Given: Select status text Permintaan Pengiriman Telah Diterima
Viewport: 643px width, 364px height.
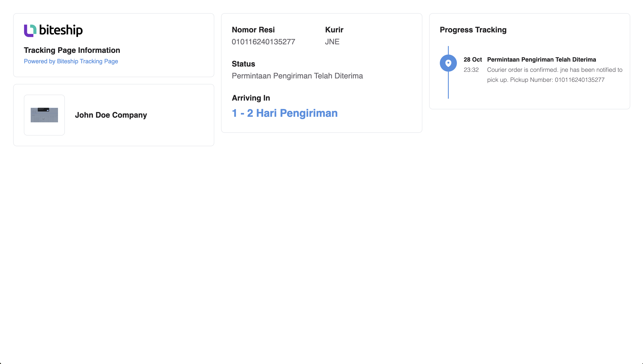Looking at the screenshot, I should (x=297, y=76).
